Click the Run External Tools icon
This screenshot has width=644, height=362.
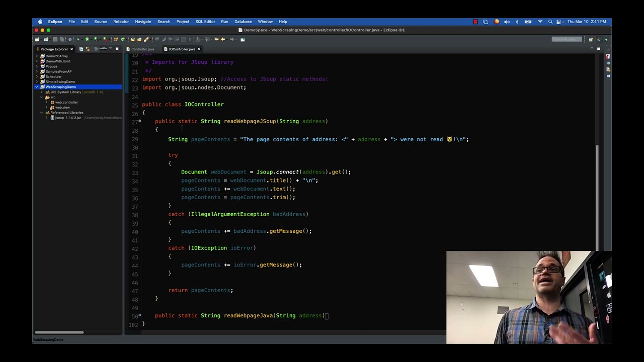(105, 39)
